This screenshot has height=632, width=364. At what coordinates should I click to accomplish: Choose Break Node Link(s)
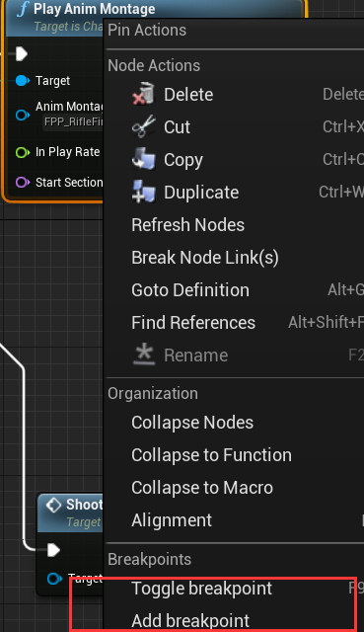pyautogui.click(x=235, y=258)
